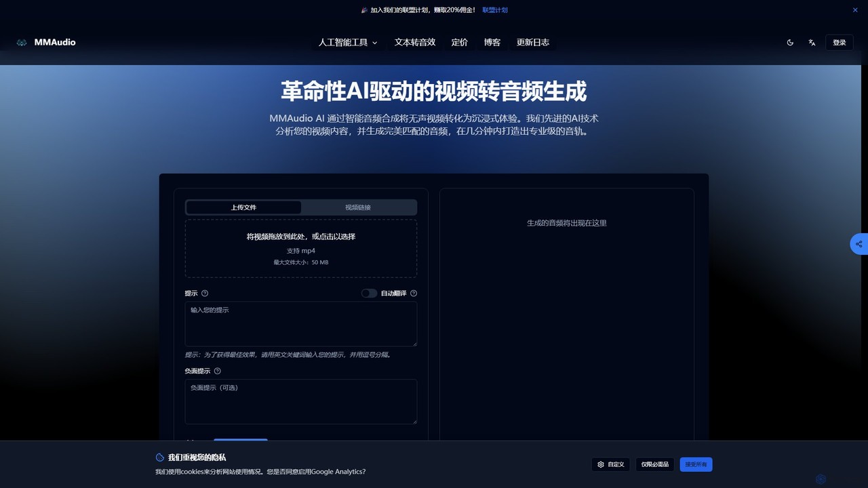
Task: Open the 定价 page
Action: [x=460, y=42]
